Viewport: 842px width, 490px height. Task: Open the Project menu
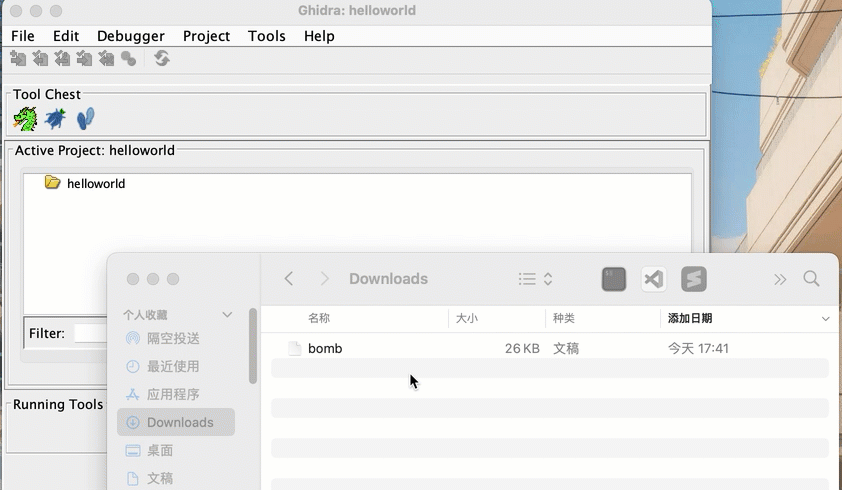point(206,36)
